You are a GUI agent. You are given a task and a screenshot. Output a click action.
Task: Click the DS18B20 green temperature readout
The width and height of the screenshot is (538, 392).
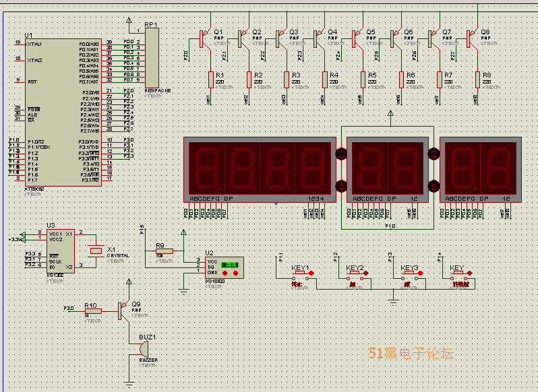(x=229, y=265)
